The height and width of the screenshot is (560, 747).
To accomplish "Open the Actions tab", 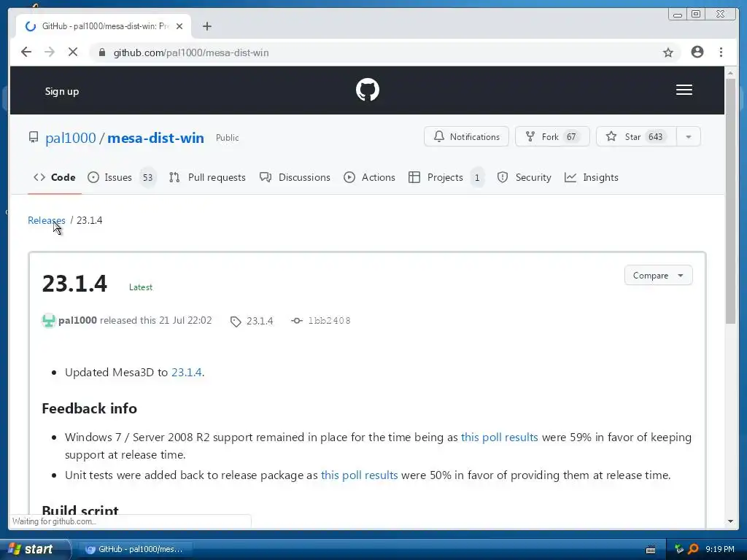I will (369, 178).
